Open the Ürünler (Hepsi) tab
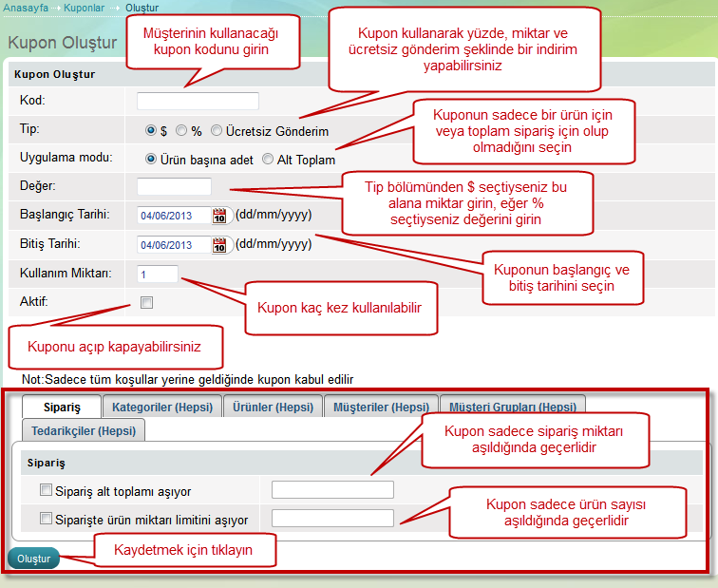The width and height of the screenshot is (718, 588). click(272, 407)
